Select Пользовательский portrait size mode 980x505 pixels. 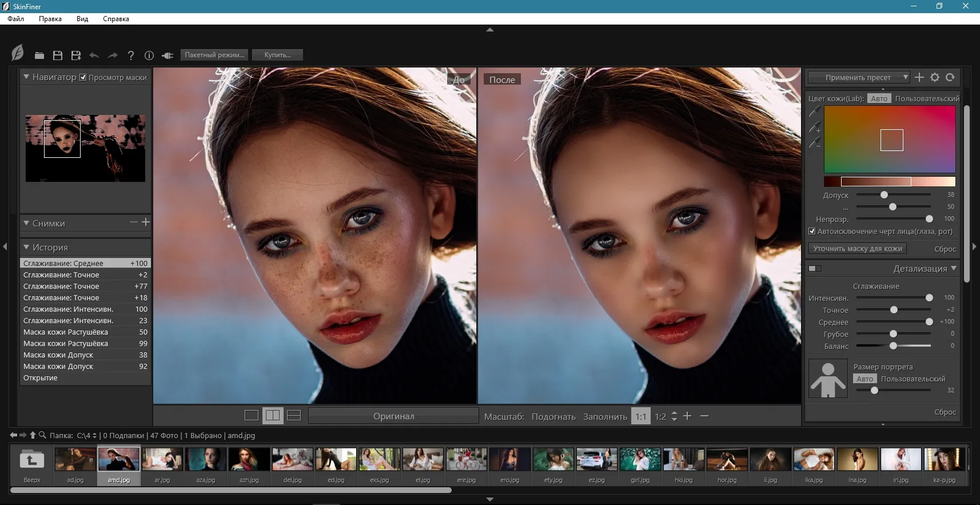(913, 379)
